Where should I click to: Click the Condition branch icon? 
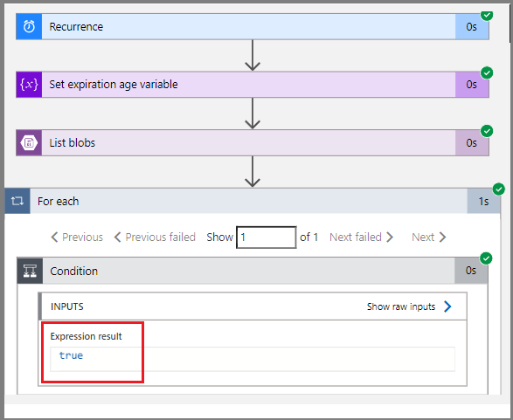pos(30,271)
